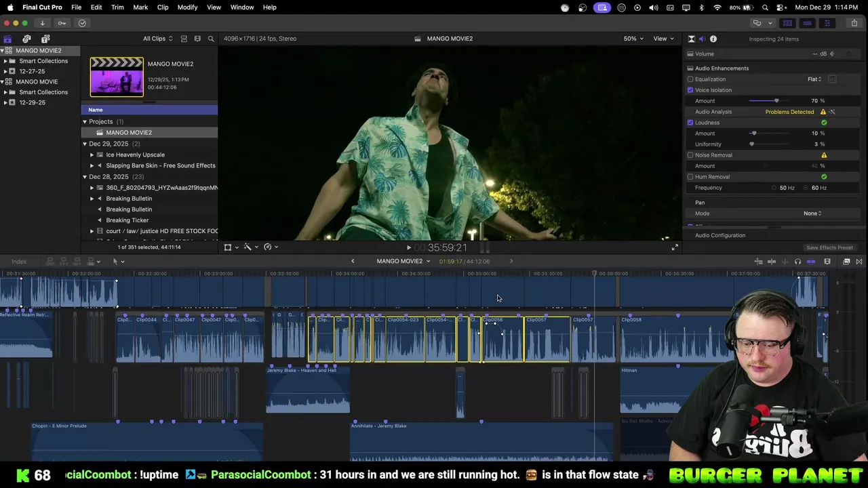The width and height of the screenshot is (868, 488).
Task: Open Audio Configuration section
Action: pos(720,236)
